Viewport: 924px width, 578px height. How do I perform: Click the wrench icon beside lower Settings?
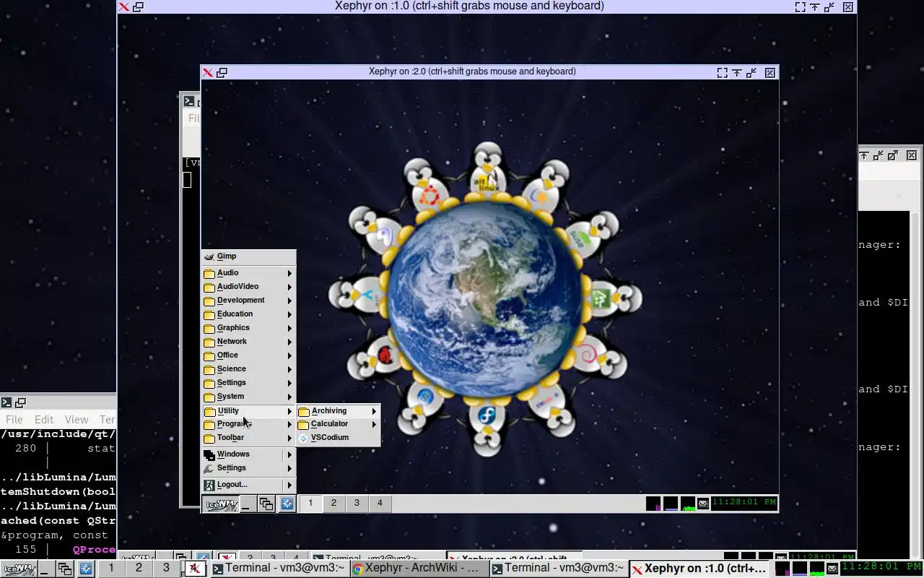[x=209, y=468]
